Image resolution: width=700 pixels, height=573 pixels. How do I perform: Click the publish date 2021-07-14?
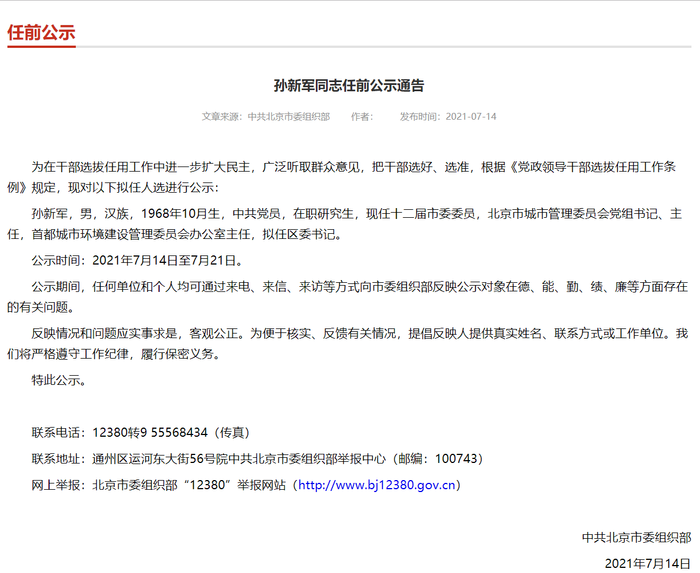click(471, 117)
